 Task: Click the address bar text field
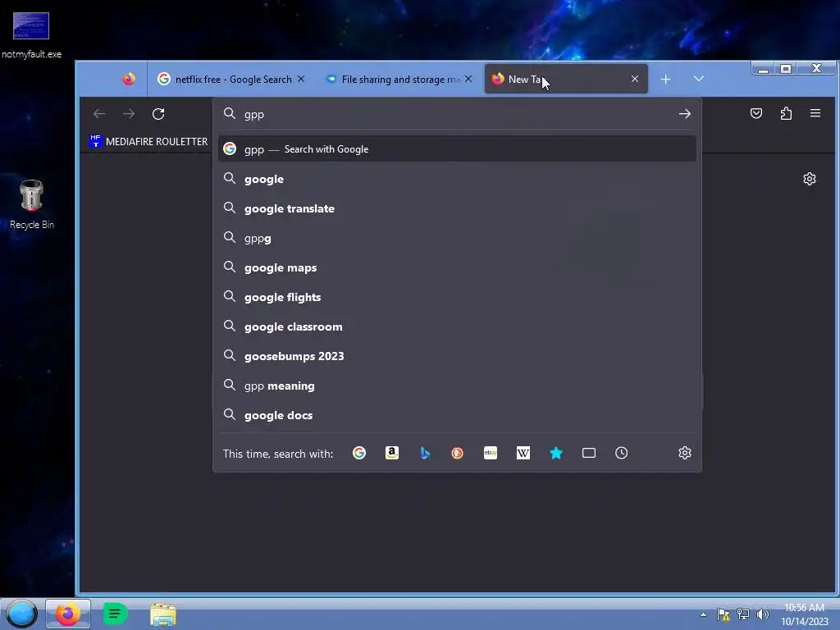(455, 114)
